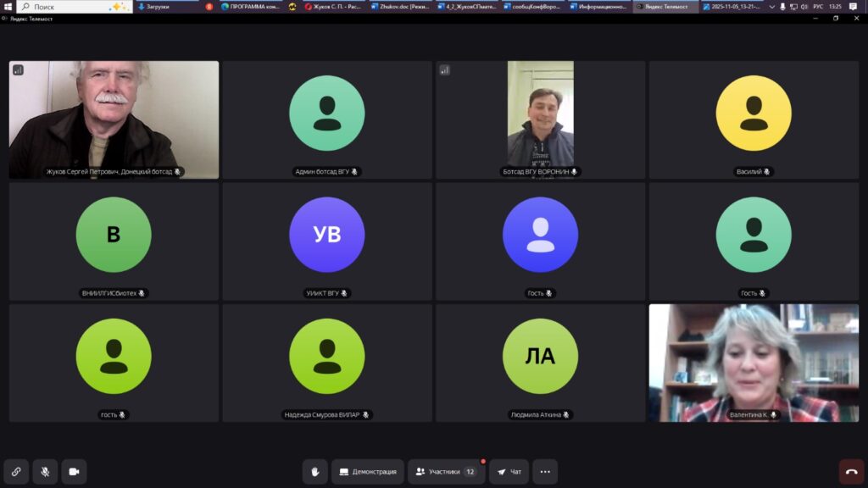Image resolution: width=868 pixels, height=488 pixels.
Task: Click the red hang up call button
Action: (x=851, y=472)
